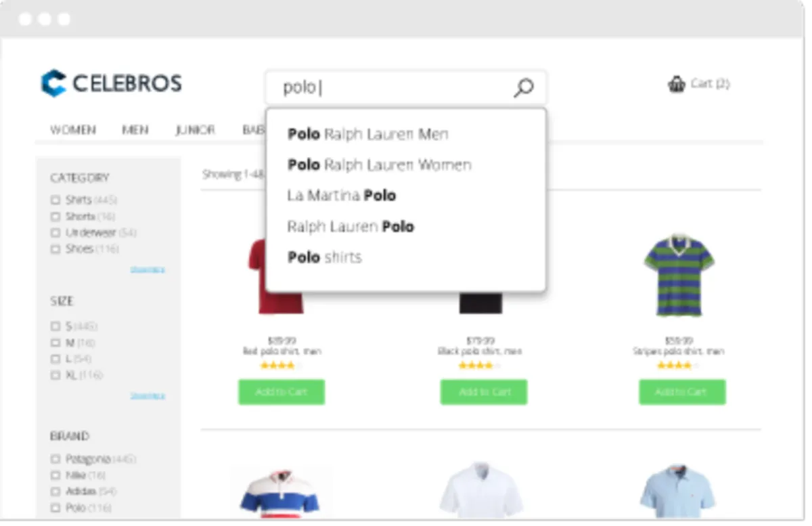The width and height of the screenshot is (812, 526).
Task: Open the green striped polo shirt image
Action: point(679,274)
